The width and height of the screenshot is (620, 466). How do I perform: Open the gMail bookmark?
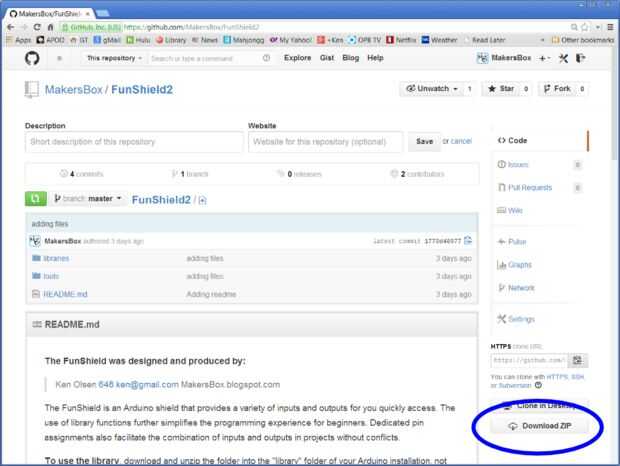(107, 40)
